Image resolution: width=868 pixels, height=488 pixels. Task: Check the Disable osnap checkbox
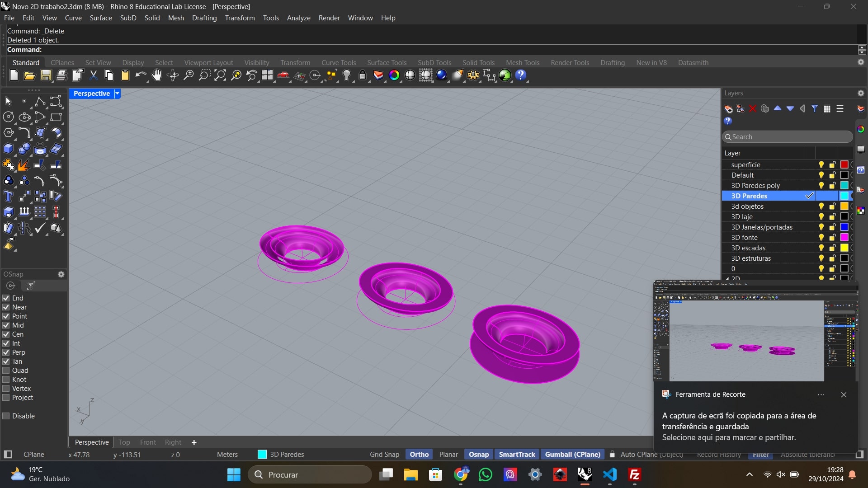pos(6,416)
